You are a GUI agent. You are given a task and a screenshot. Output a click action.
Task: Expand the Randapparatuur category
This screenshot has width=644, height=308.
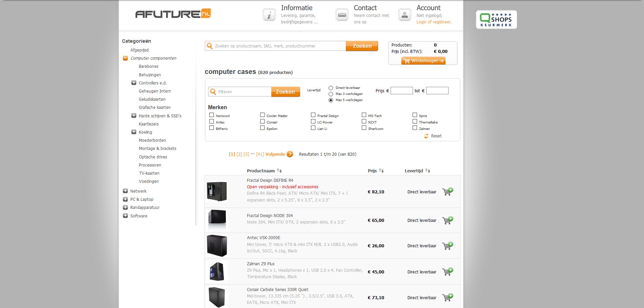pyautogui.click(x=125, y=207)
